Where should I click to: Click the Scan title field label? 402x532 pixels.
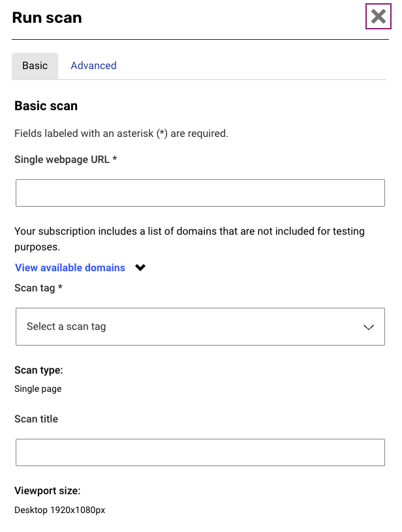pos(36,419)
